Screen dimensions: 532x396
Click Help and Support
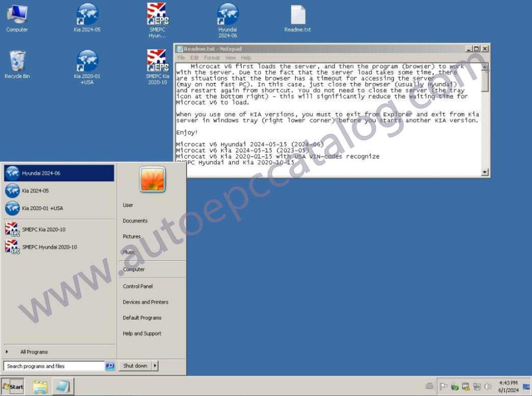(141, 333)
